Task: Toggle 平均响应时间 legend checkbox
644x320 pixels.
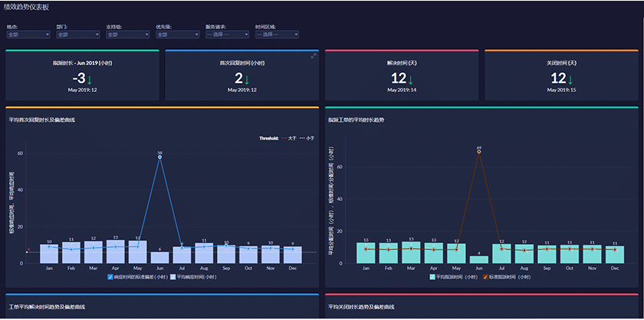Action: 173,277
